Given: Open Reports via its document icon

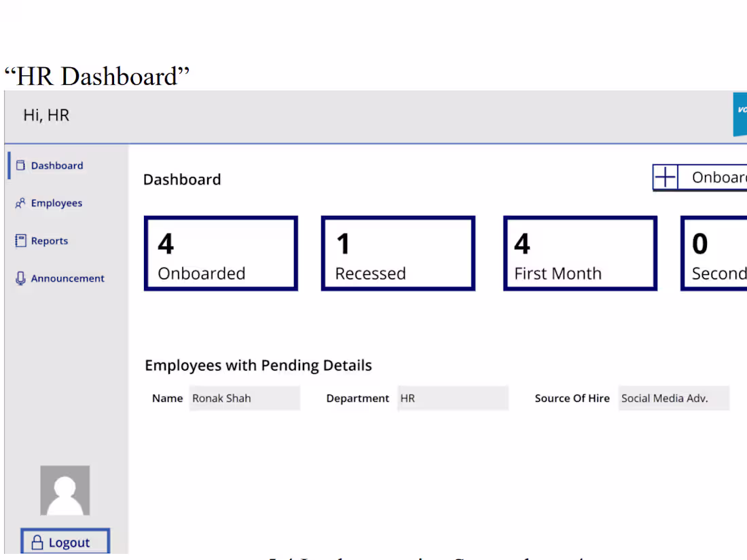Looking at the screenshot, I should 21,240.
